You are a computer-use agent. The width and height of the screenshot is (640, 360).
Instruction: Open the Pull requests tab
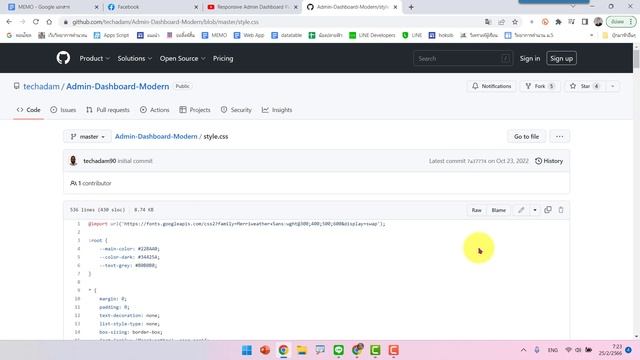[x=108, y=110]
